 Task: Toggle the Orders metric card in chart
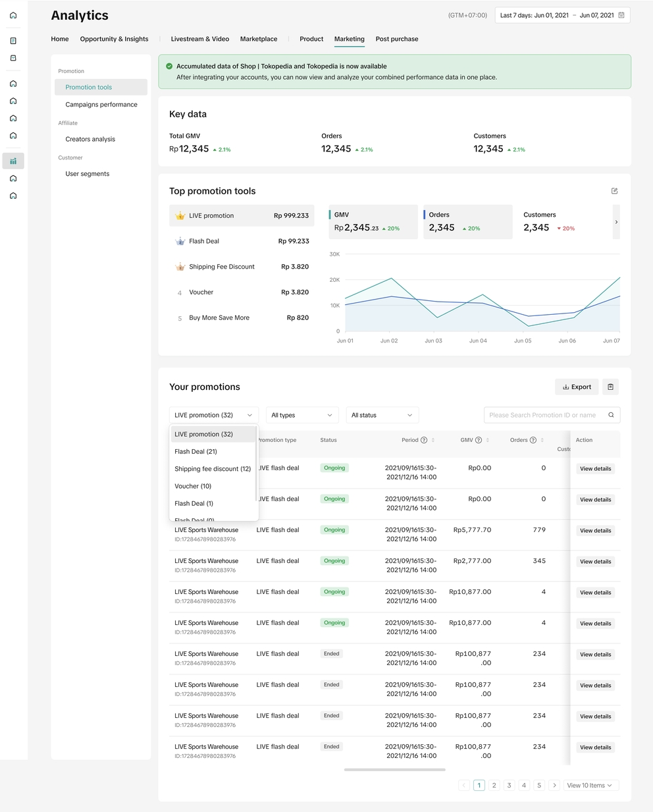click(467, 222)
